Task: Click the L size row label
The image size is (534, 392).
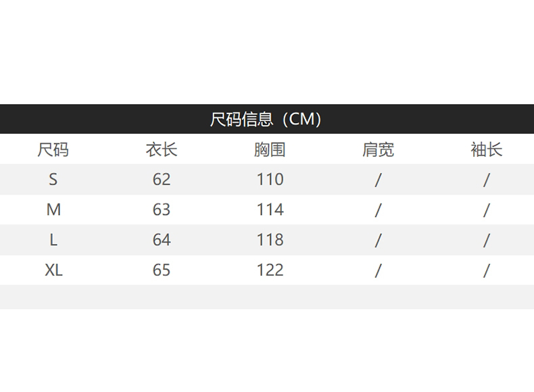Action: click(53, 240)
